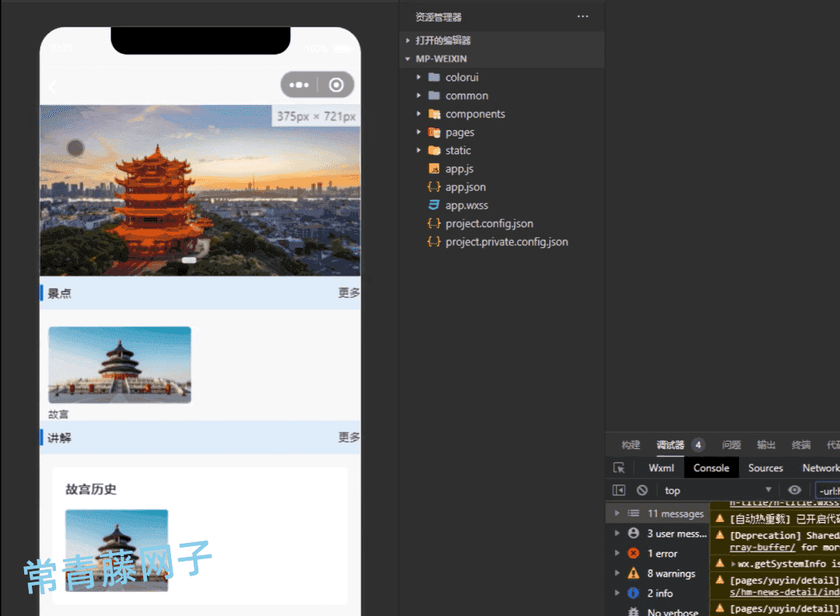Viewport: 840px width, 616px height.
Task: Click the common folder icon
Action: point(435,96)
